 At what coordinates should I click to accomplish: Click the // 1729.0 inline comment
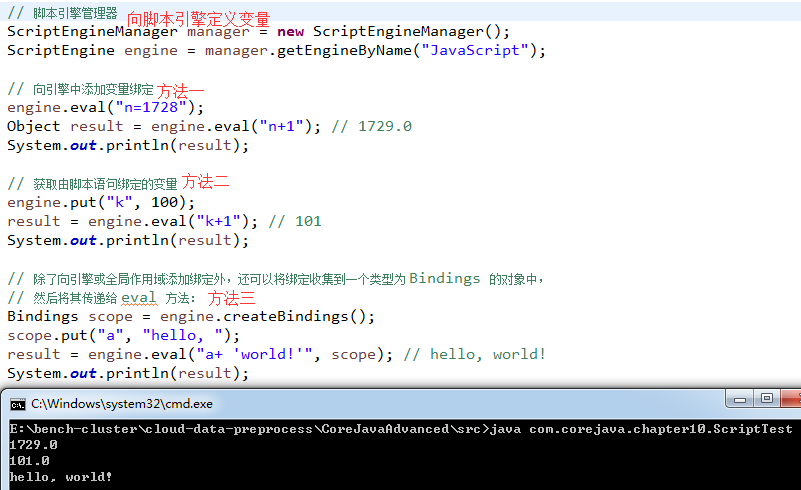tap(371, 127)
